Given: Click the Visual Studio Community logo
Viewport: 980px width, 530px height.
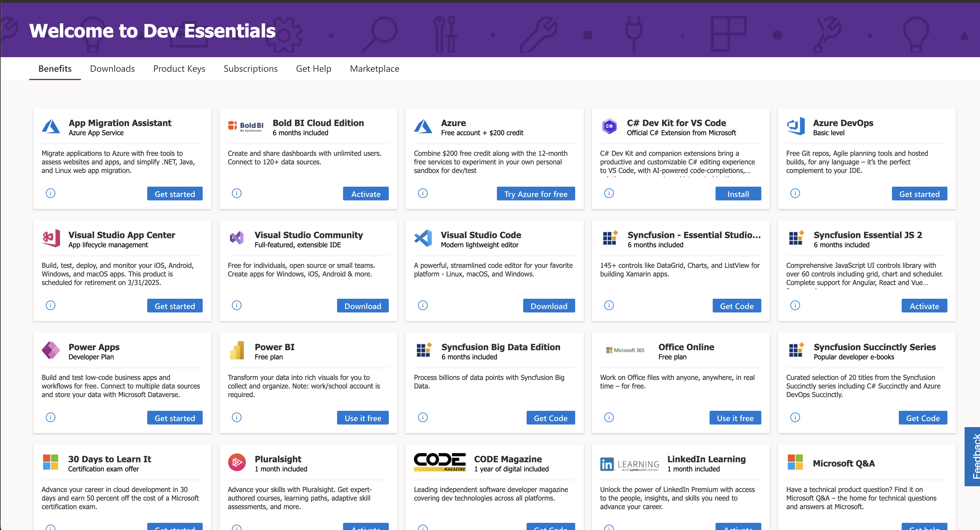Looking at the screenshot, I should 237,238.
